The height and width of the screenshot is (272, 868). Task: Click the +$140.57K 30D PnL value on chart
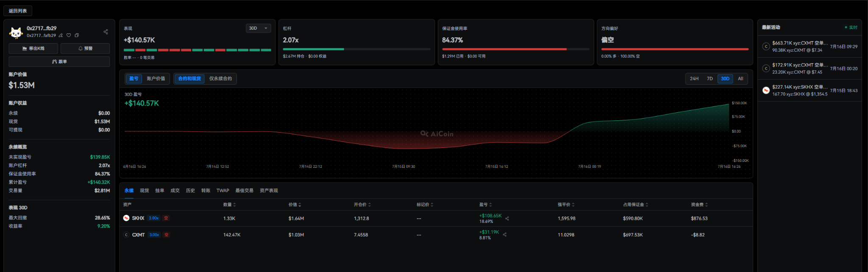point(142,103)
